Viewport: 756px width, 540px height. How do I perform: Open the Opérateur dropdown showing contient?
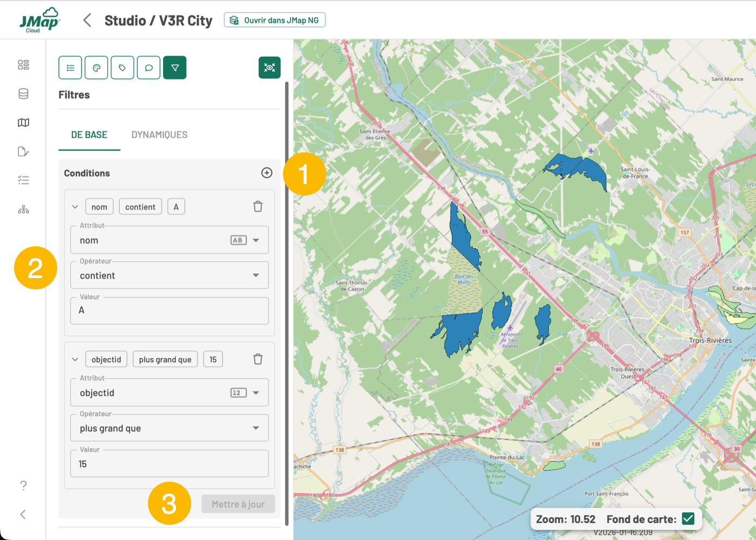pyautogui.click(x=169, y=275)
